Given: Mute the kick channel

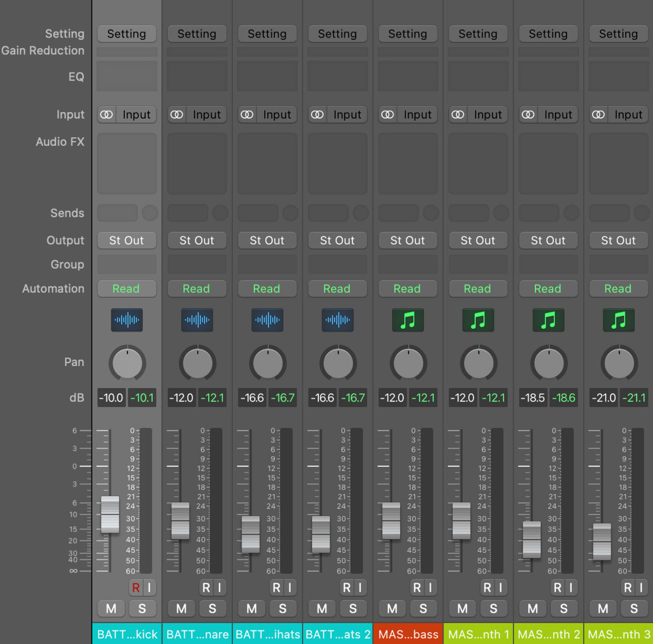Looking at the screenshot, I should (x=111, y=608).
